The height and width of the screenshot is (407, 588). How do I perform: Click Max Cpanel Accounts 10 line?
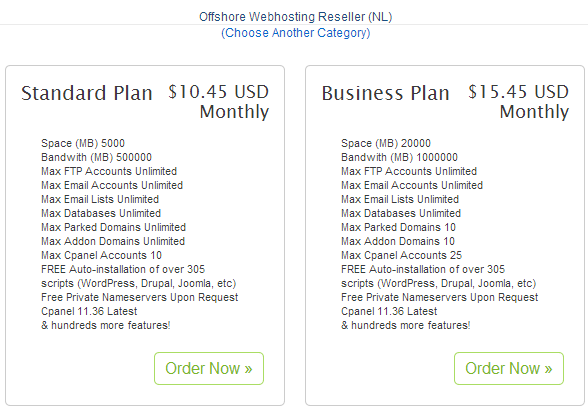[101, 255]
